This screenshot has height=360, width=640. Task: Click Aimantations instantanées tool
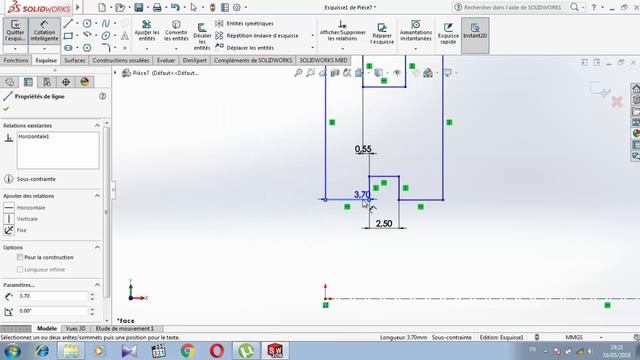coord(416,31)
